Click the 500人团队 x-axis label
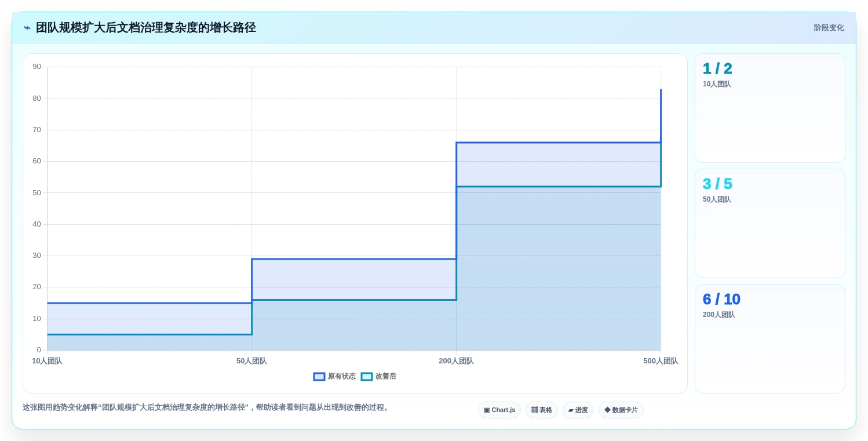 pyautogui.click(x=661, y=361)
